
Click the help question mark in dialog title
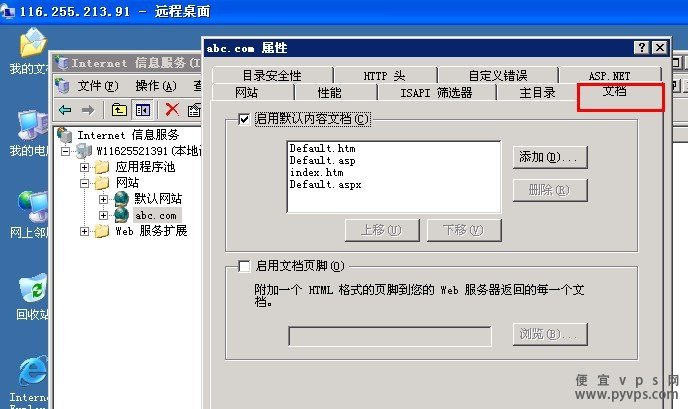(x=642, y=47)
